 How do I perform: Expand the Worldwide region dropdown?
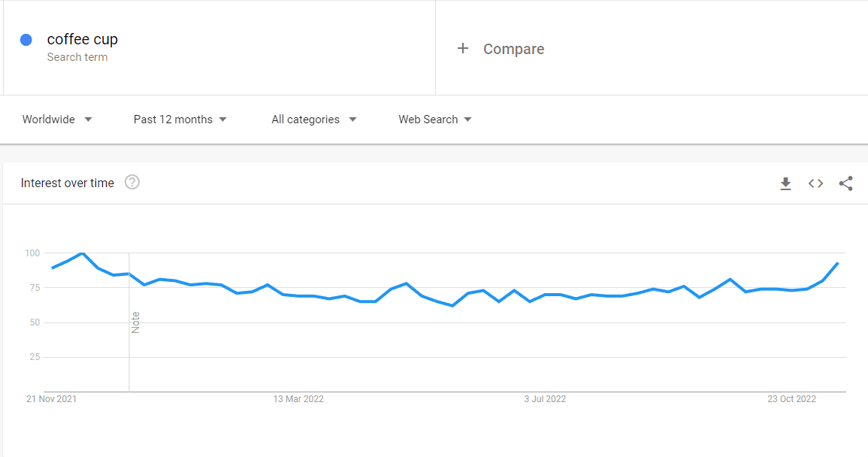click(x=57, y=120)
